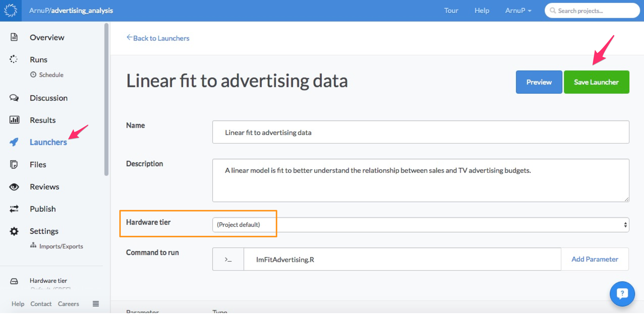
Task: Click the Hardware tier drive icon
Action: coord(14,281)
